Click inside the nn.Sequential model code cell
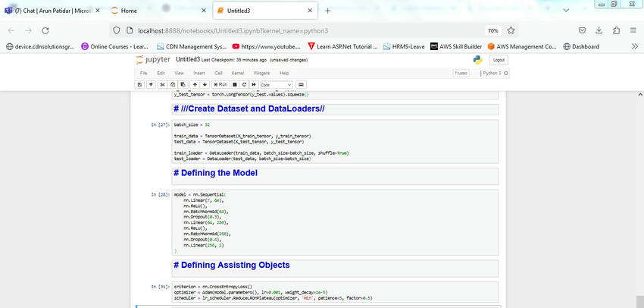 335,222
